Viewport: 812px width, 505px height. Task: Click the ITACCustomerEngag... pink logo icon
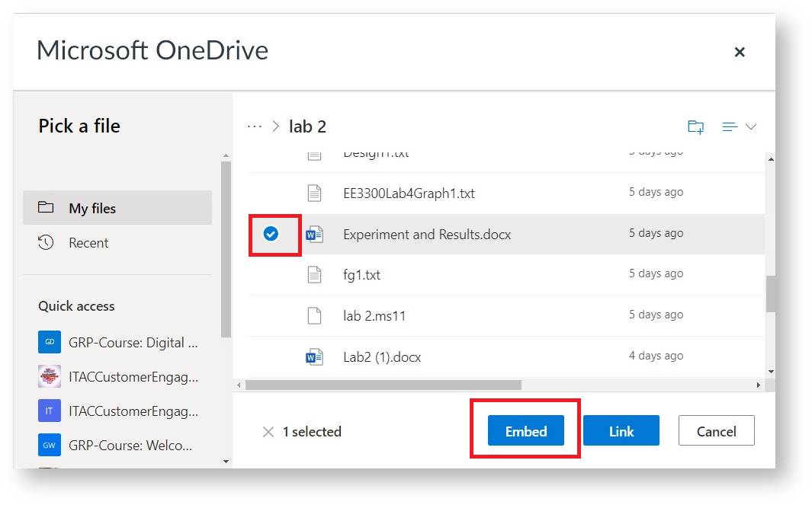50,376
